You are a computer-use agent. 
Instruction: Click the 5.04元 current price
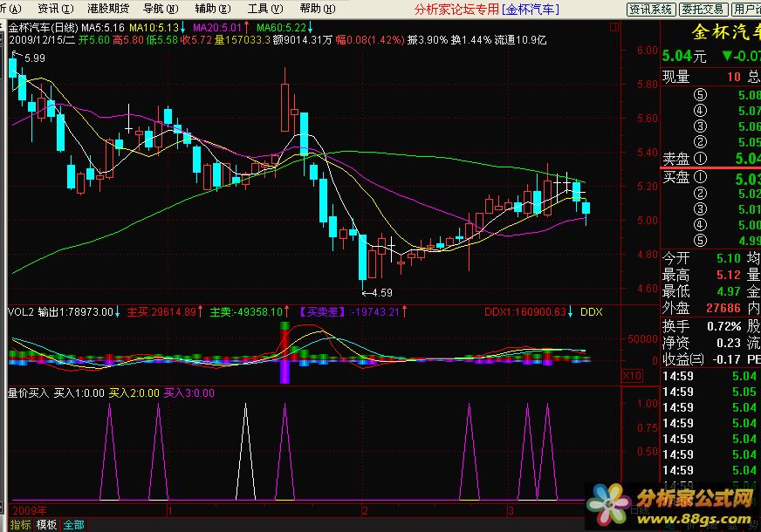point(684,56)
